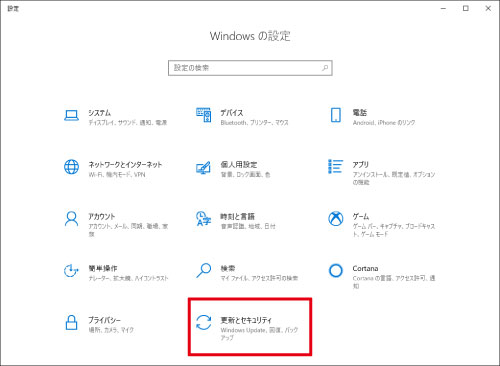Minimize the 設定 window
The width and height of the screenshot is (500, 366).
click(443, 9)
